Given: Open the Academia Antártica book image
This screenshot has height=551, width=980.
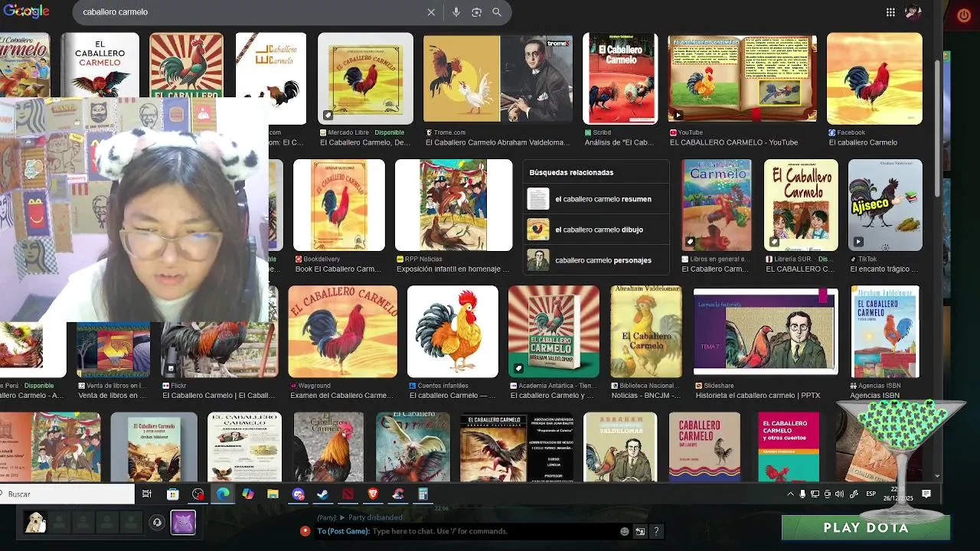Looking at the screenshot, I should tap(554, 331).
